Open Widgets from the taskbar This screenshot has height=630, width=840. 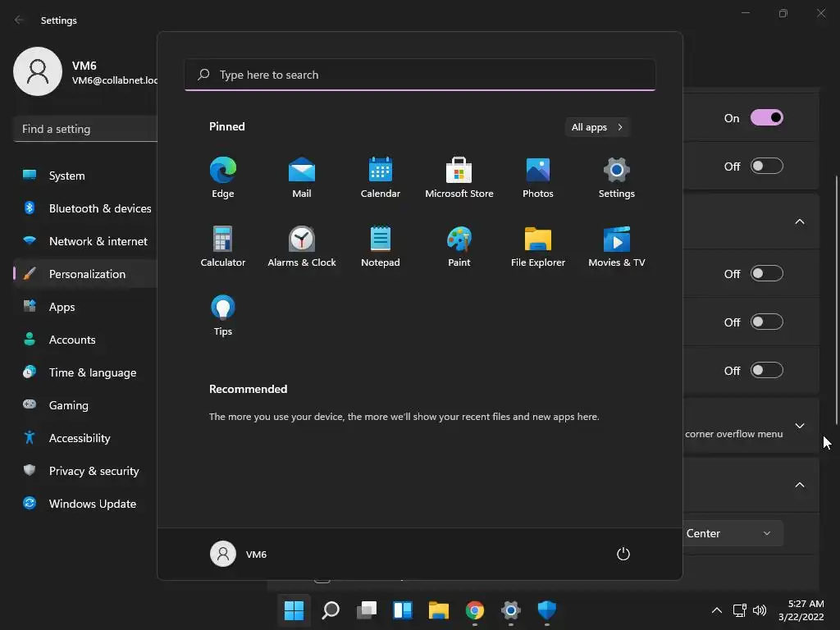tap(403, 610)
